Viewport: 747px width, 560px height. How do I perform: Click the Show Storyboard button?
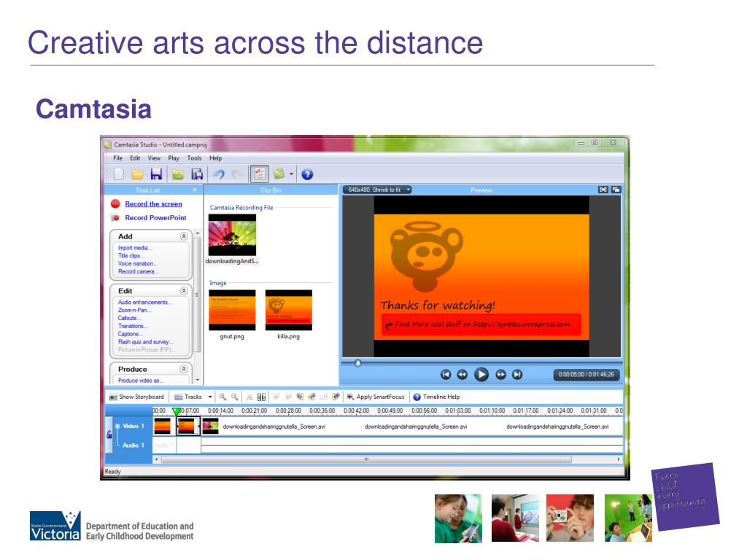(136, 397)
